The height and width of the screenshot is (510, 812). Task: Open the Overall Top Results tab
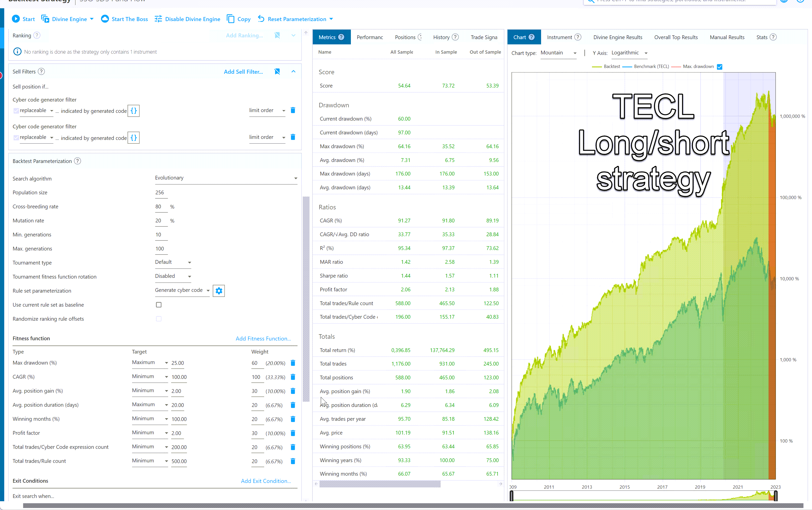pyautogui.click(x=676, y=37)
